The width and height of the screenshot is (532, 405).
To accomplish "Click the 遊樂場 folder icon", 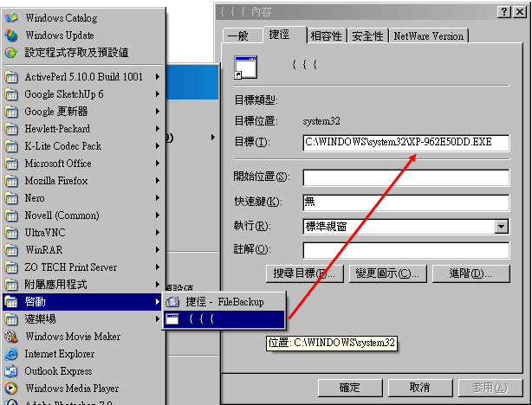I will click(11, 319).
